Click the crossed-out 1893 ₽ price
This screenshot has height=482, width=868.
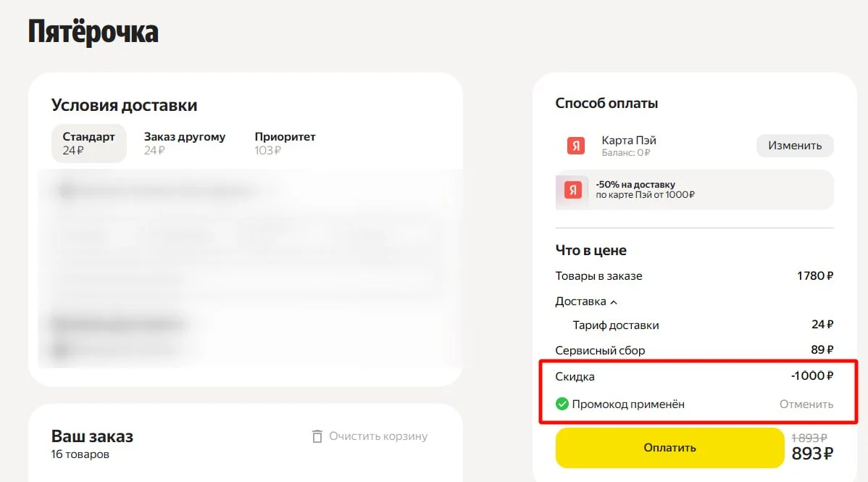809,438
